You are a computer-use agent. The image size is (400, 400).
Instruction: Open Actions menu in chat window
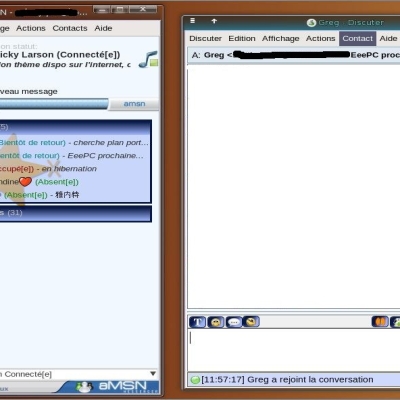point(320,39)
